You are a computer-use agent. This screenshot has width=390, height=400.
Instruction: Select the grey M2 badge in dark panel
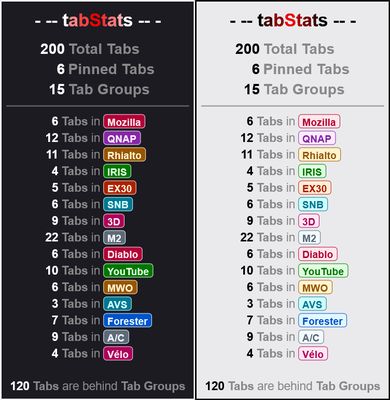pyautogui.click(x=114, y=238)
